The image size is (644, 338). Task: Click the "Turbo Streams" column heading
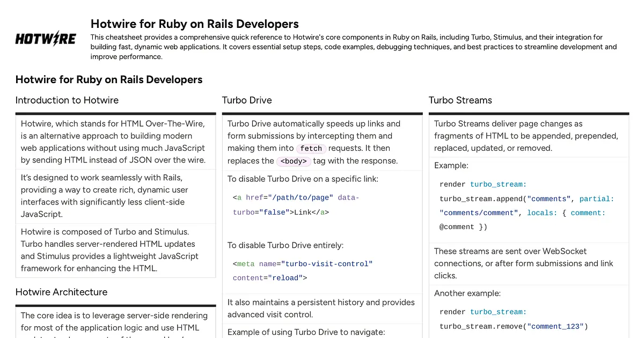(x=460, y=100)
